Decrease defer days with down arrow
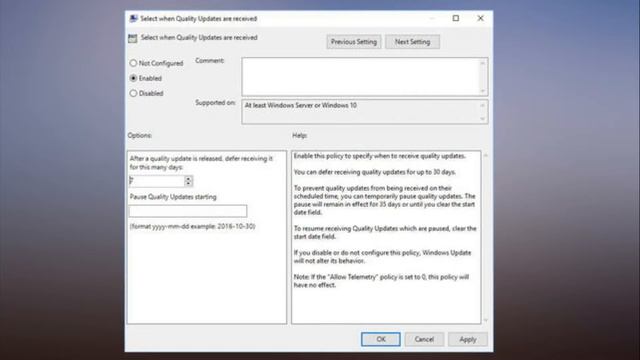This screenshot has height=360, width=640. 188,183
